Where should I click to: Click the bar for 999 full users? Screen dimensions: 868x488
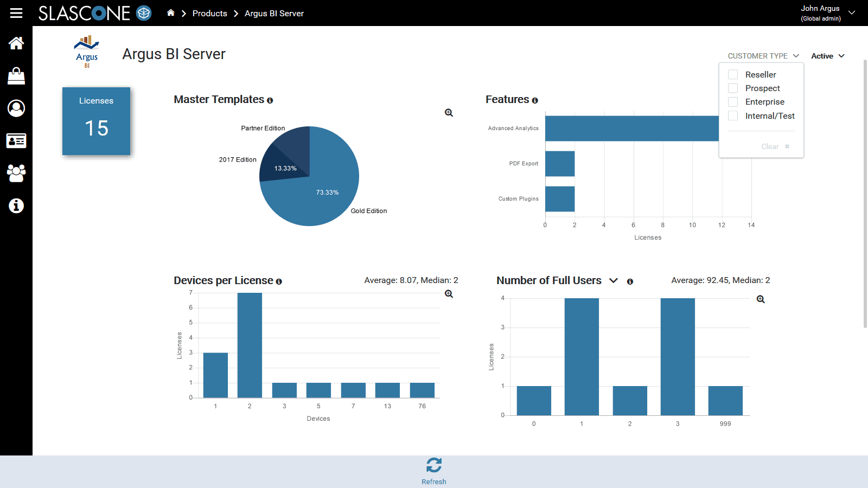click(725, 401)
